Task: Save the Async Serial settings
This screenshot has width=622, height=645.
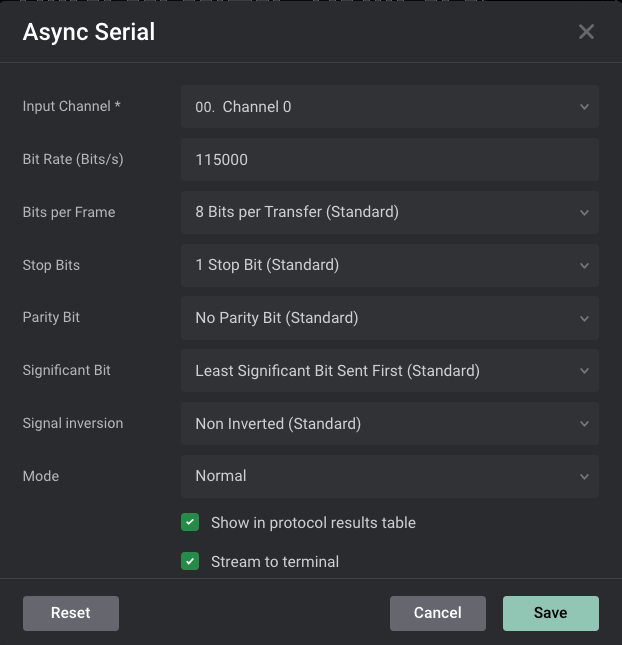Action: point(550,613)
